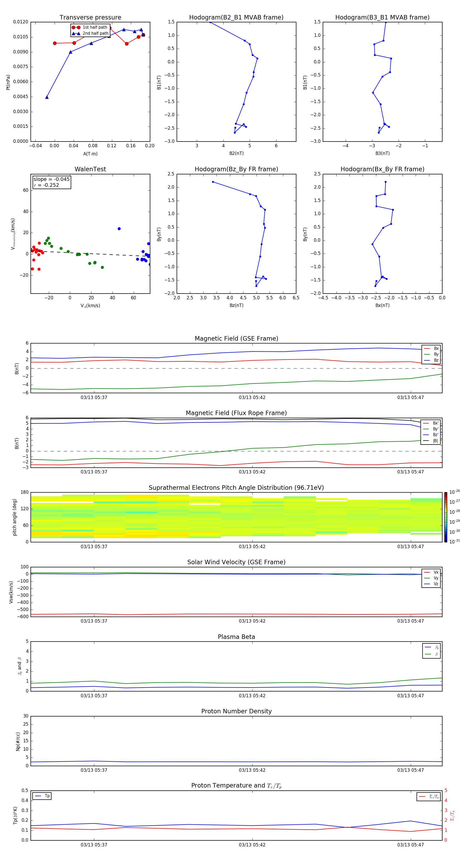Select the 'Magnetic Field (GSE Frame)' title

click(x=236, y=338)
